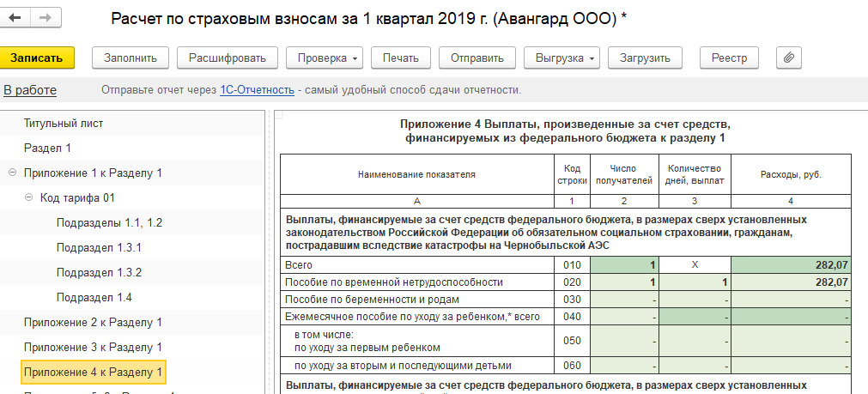Select Раздел 1 in the tree
868x394 pixels.
click(x=47, y=149)
